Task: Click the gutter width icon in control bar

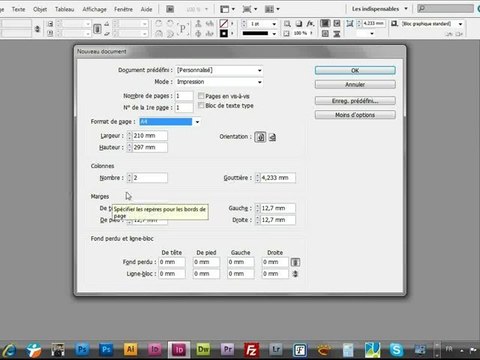Action: pyautogui.click(x=350, y=23)
